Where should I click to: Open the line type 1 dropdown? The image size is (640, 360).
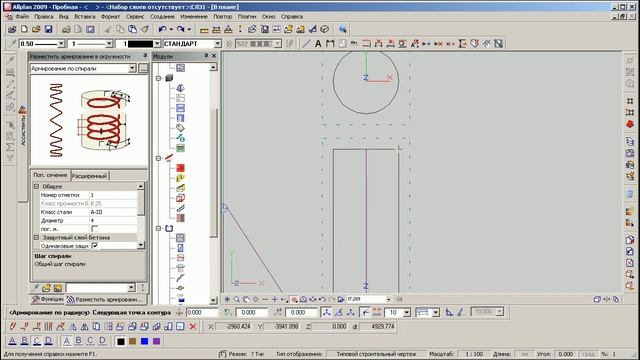coord(109,43)
